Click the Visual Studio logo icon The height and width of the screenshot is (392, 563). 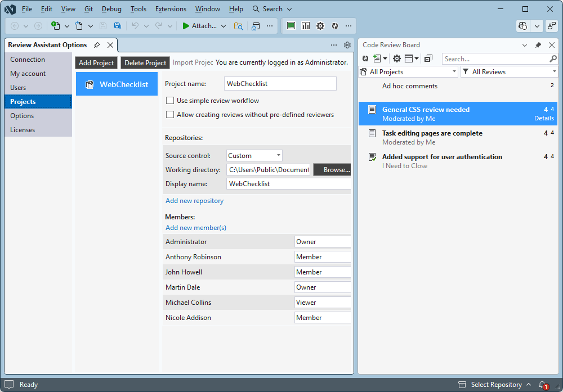pyautogui.click(x=10, y=9)
